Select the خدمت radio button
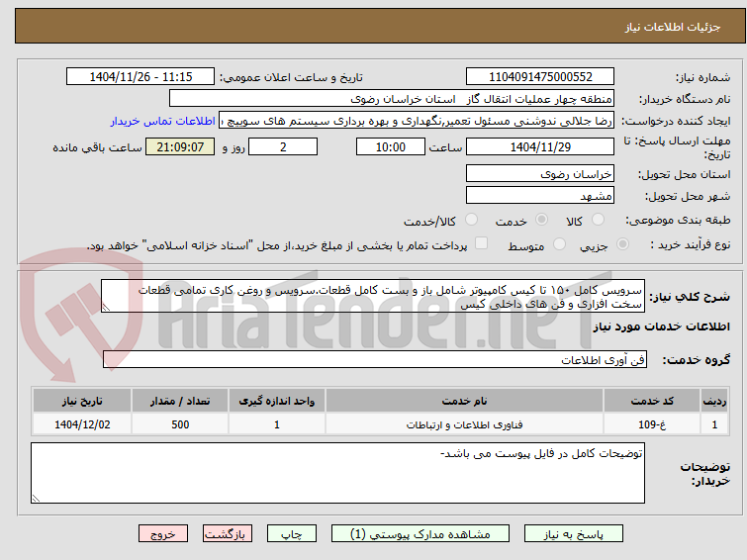This screenshot has width=747, height=560. (x=541, y=220)
